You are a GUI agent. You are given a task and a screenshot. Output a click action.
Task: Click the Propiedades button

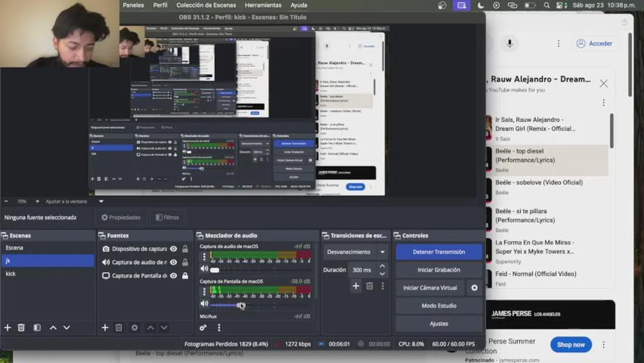point(120,217)
